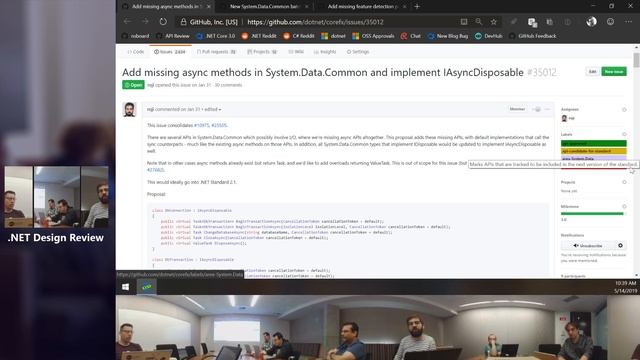Click the green New issue button
Viewport: 640px width, 360px height.
pos(614,71)
